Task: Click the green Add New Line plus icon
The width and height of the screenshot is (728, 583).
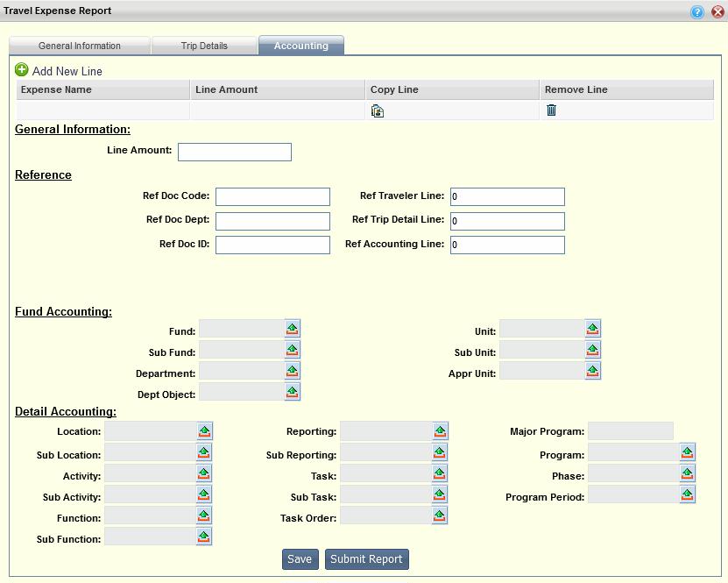Action: (x=21, y=70)
